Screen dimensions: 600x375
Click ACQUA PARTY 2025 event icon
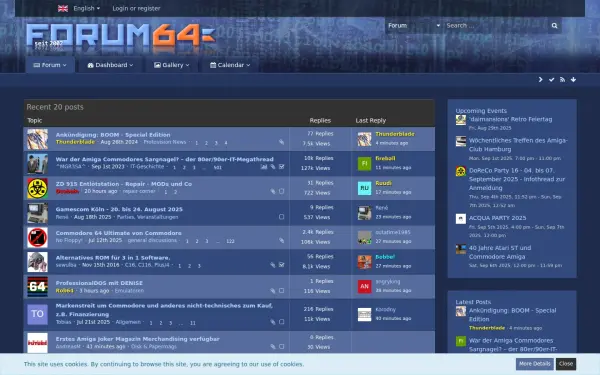461,219
